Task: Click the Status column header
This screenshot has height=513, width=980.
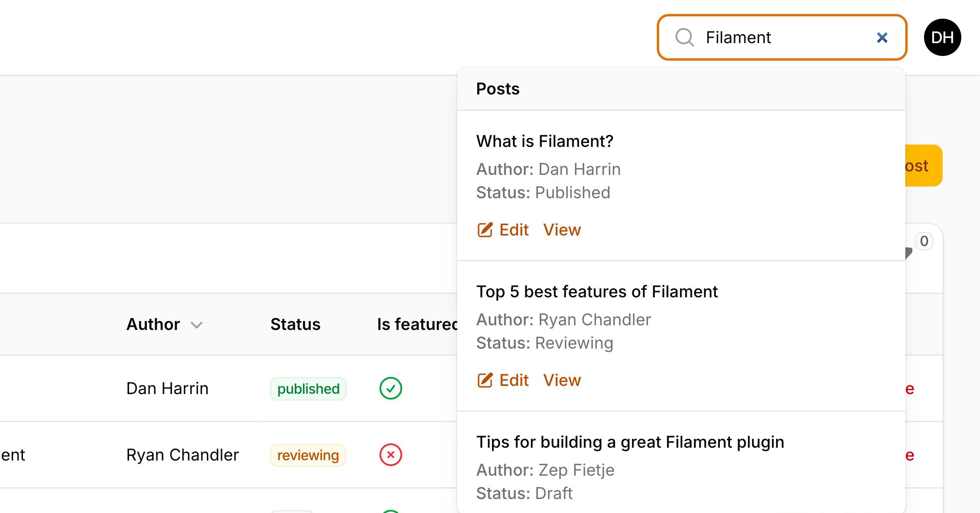Action: tap(295, 324)
